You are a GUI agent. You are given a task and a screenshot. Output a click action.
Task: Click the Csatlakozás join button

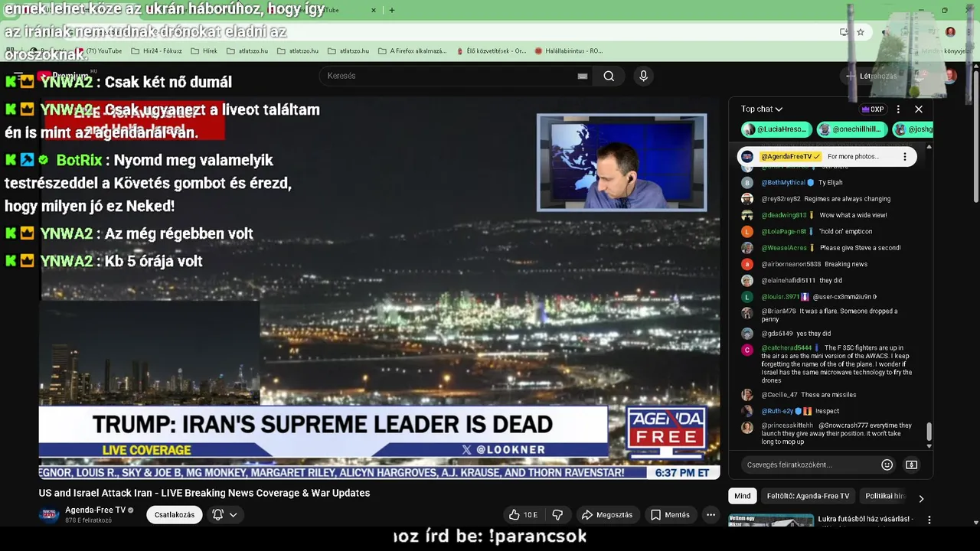(x=175, y=515)
